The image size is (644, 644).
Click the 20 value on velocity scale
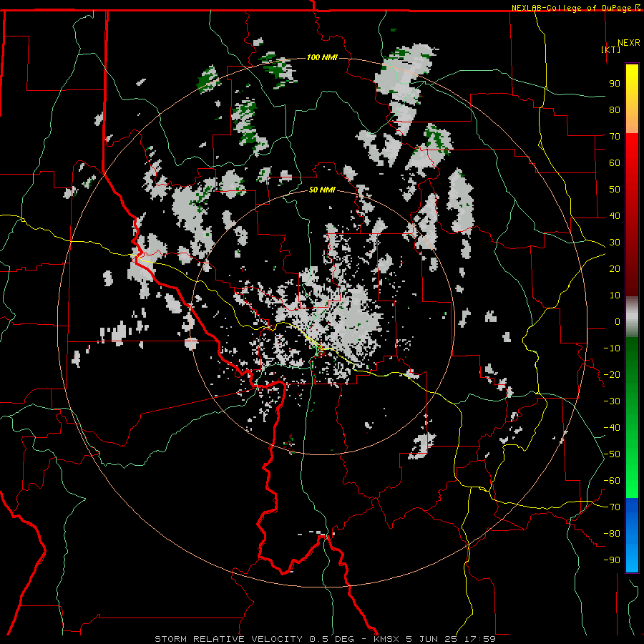[615, 269]
